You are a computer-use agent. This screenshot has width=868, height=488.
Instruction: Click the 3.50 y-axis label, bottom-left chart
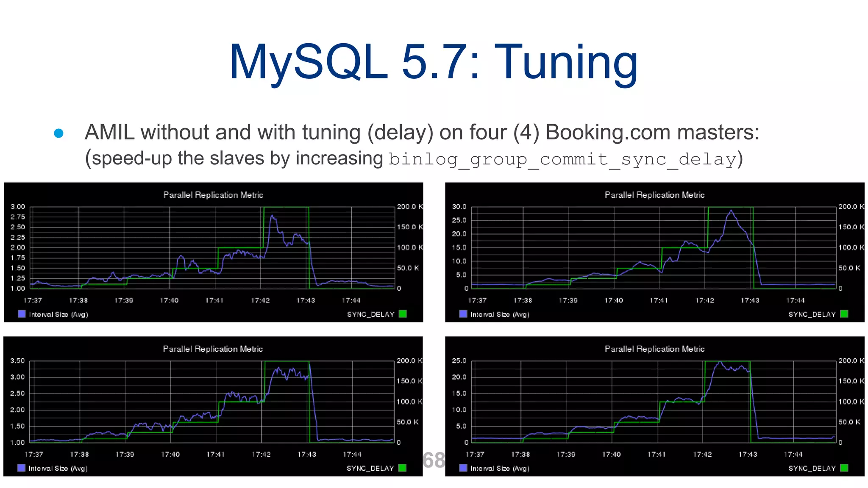(17, 361)
